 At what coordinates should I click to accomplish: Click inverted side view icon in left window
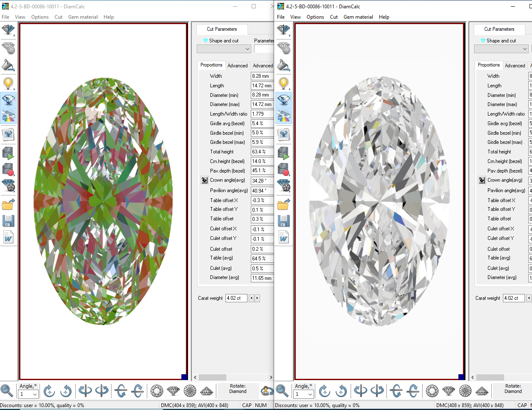point(207,391)
